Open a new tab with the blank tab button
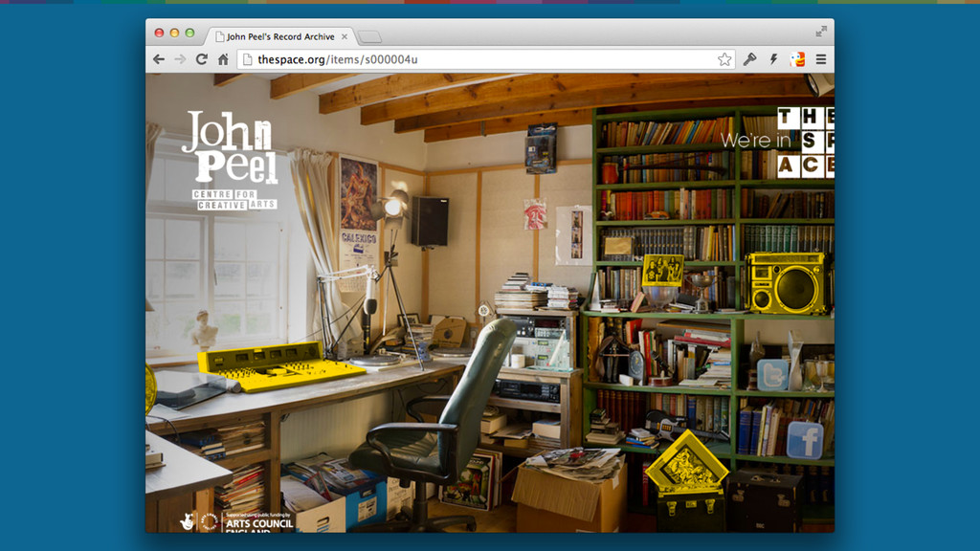 click(x=369, y=37)
